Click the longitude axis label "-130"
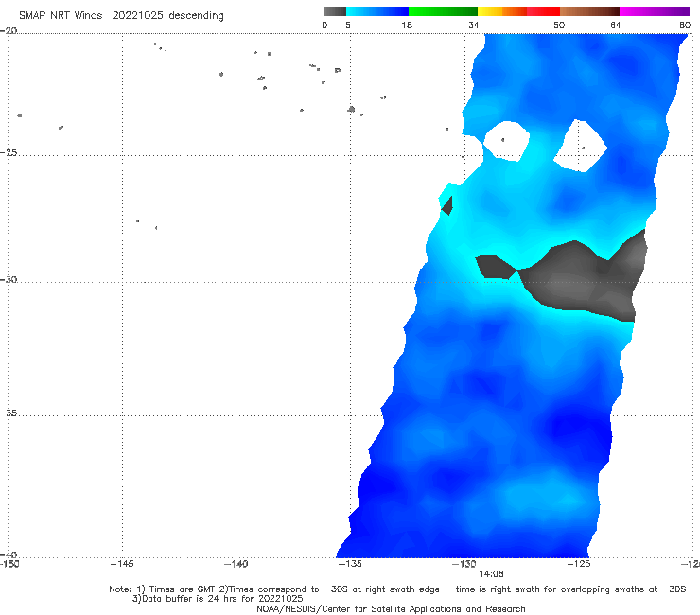The image size is (700, 615). pyautogui.click(x=464, y=564)
